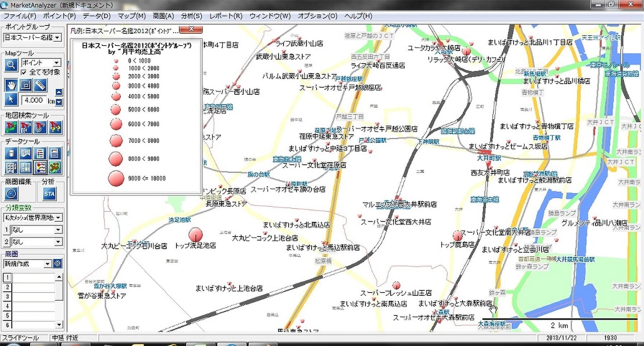Select the rectangle frame selection tool

26,85
